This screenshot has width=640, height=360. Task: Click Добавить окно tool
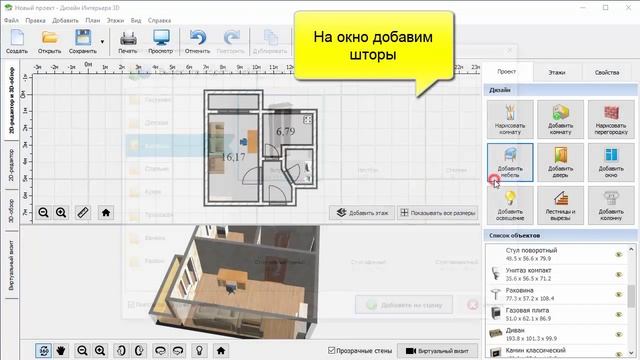coord(611,162)
